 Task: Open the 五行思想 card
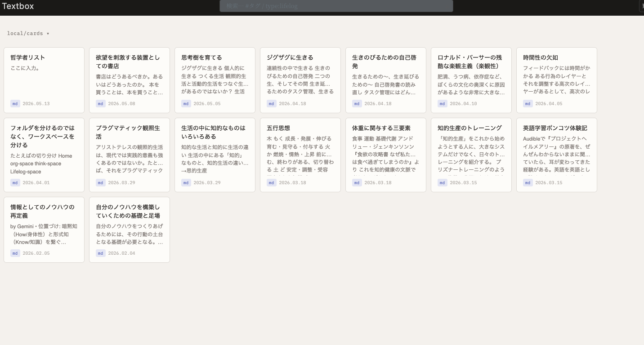300,155
